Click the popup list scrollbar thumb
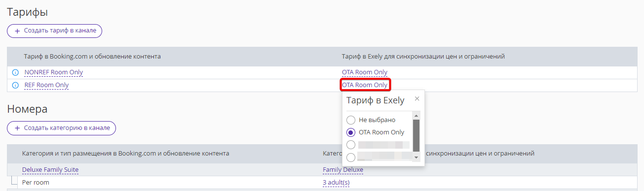The image size is (644, 191). click(x=416, y=135)
